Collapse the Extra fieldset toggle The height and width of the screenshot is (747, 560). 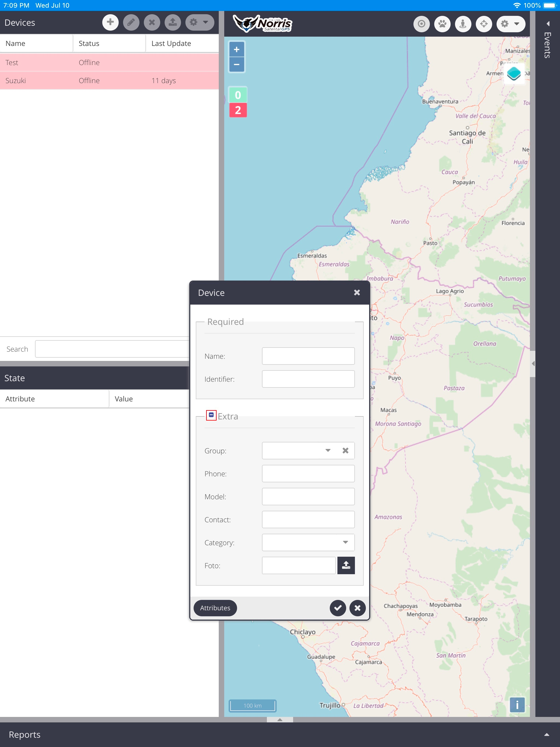[x=211, y=415]
